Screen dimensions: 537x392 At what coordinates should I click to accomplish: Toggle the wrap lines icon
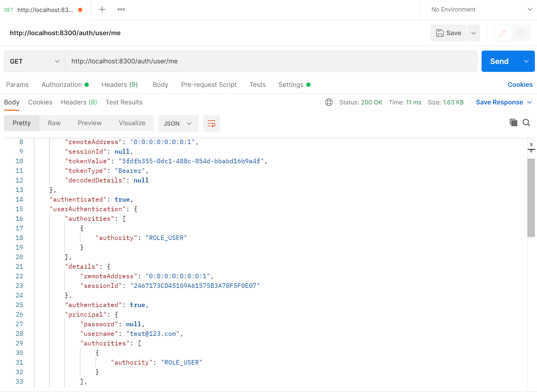211,124
